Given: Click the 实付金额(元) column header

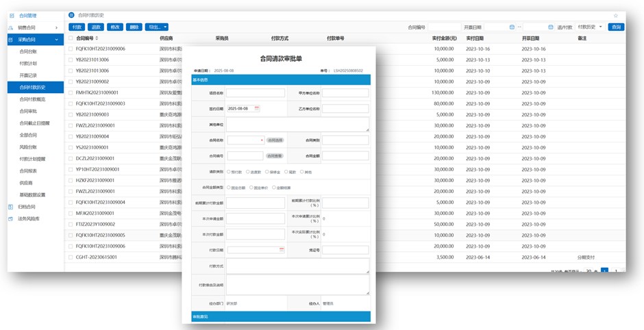Looking at the screenshot, I should point(445,38).
